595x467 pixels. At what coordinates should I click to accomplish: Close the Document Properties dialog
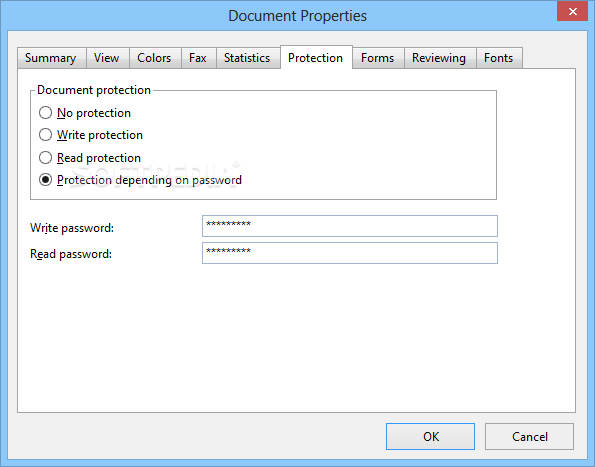pyautogui.click(x=573, y=11)
